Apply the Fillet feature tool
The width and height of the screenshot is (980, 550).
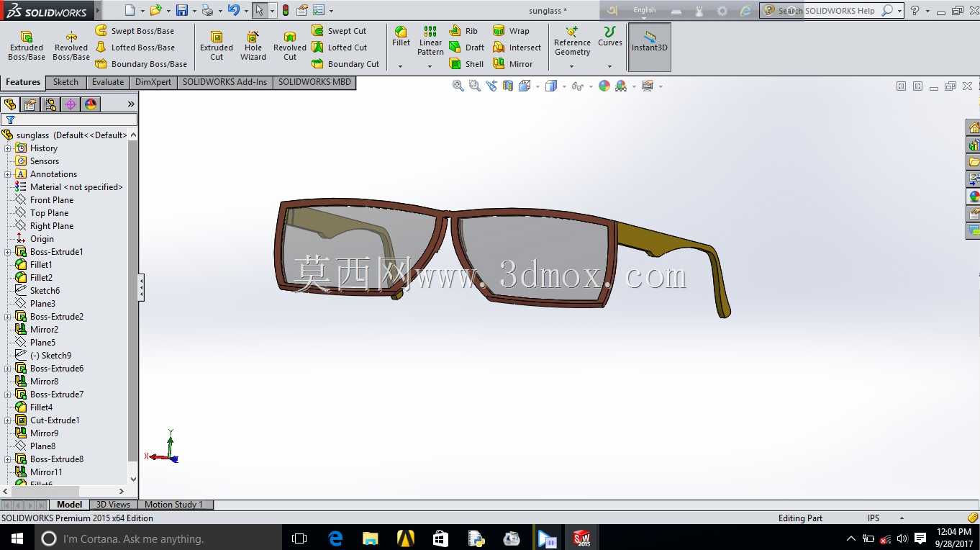click(x=401, y=37)
